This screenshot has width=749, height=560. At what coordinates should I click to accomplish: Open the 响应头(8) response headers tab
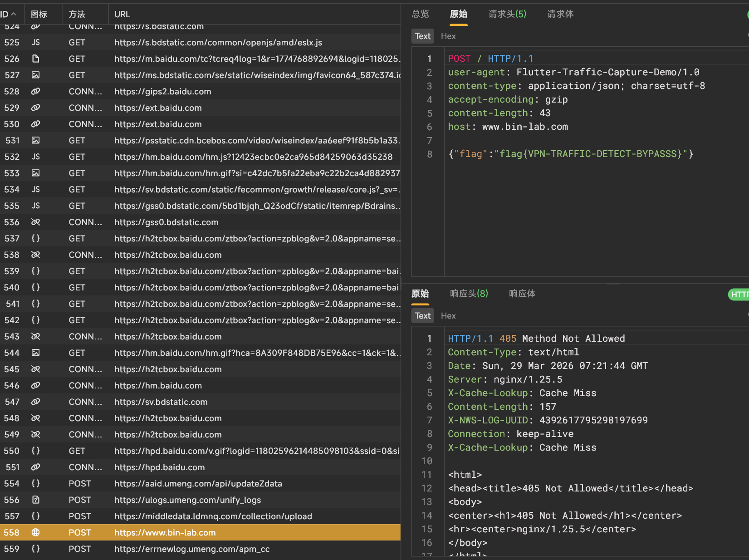tap(469, 294)
